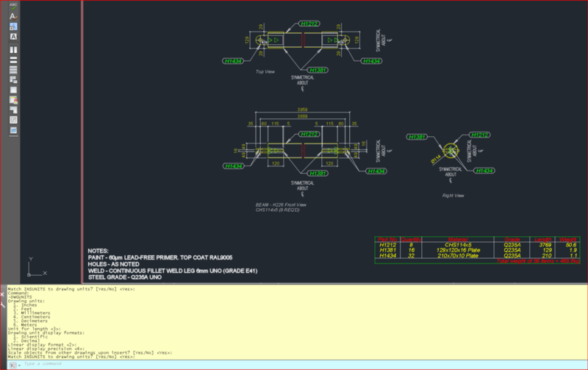Expand the recent commands dropdown arrow
Viewport: 588px width, 370px height.
click(18, 365)
